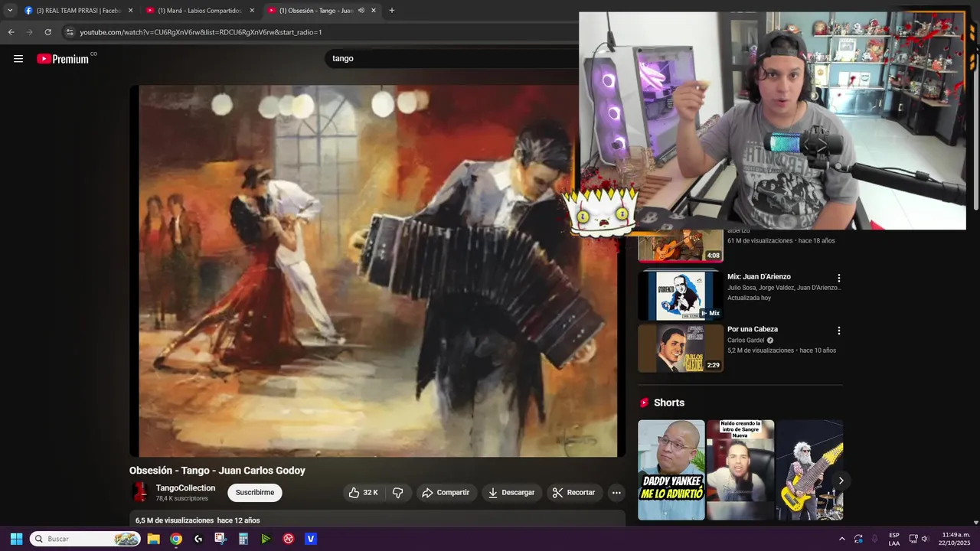Show next Shorts with arrow button
The image size is (980, 551).
841,481
